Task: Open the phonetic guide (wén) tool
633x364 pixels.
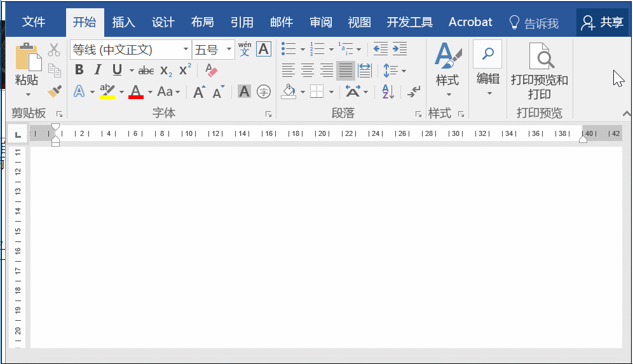Action: point(245,49)
